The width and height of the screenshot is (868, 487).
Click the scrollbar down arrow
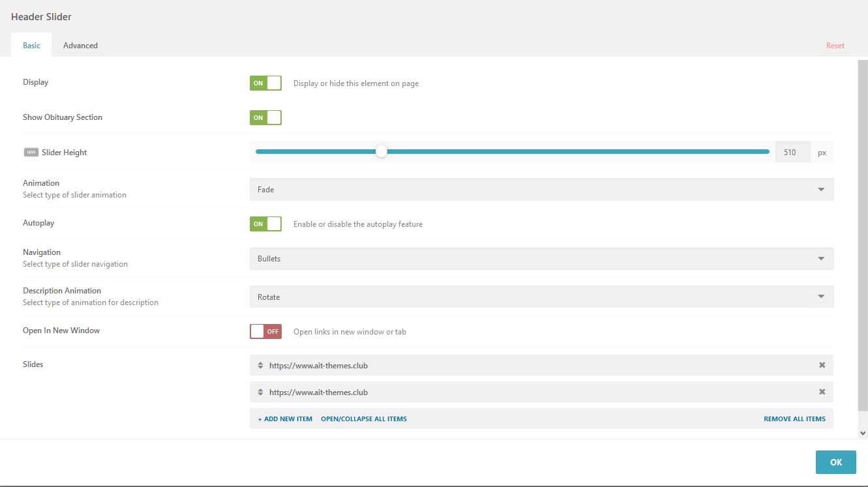click(863, 433)
